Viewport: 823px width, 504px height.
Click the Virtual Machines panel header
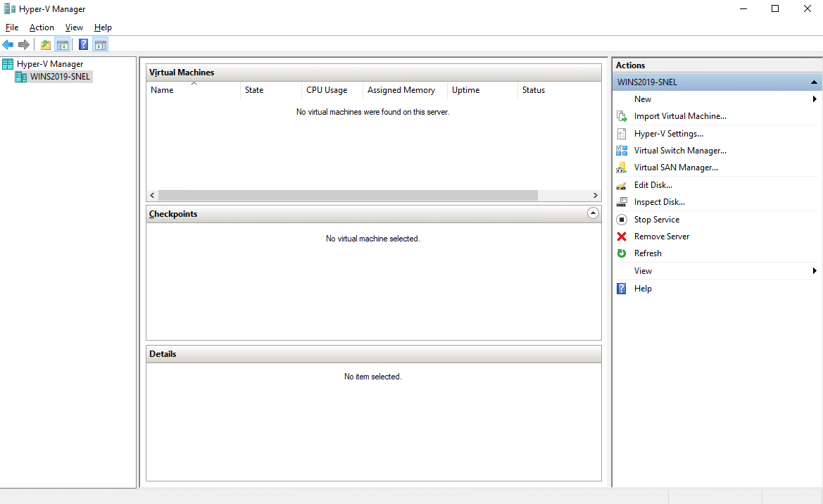click(374, 73)
